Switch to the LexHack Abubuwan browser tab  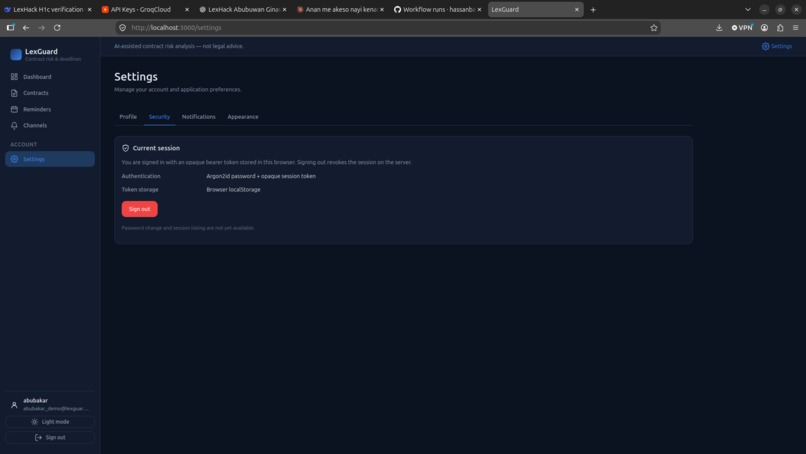243,9
